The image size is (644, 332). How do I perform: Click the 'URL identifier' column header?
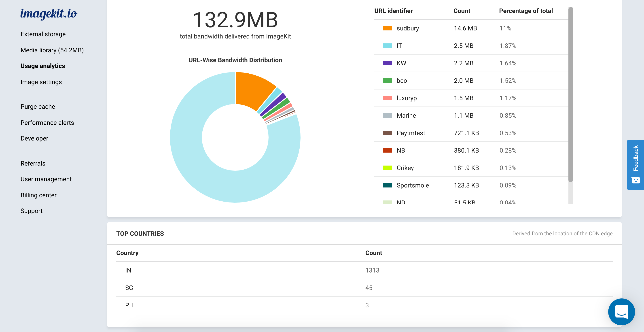(x=393, y=11)
